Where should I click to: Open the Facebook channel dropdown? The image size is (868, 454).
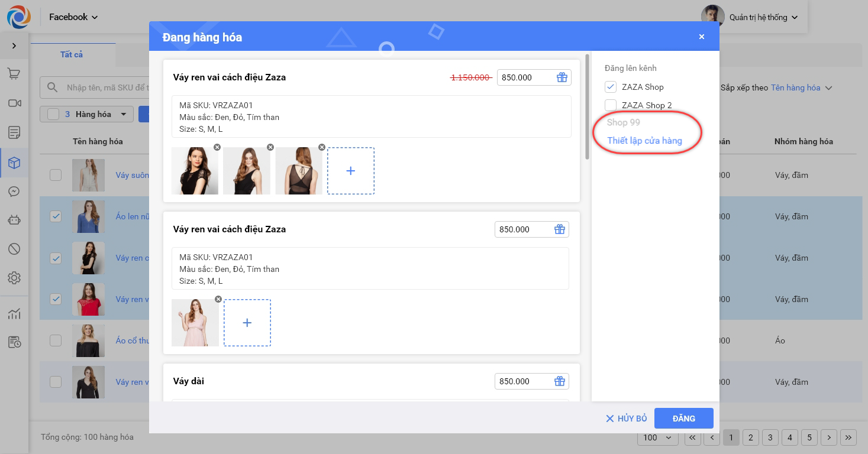(x=73, y=17)
